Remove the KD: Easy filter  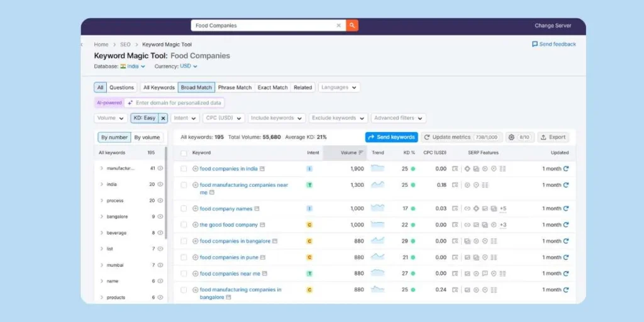pyautogui.click(x=163, y=118)
